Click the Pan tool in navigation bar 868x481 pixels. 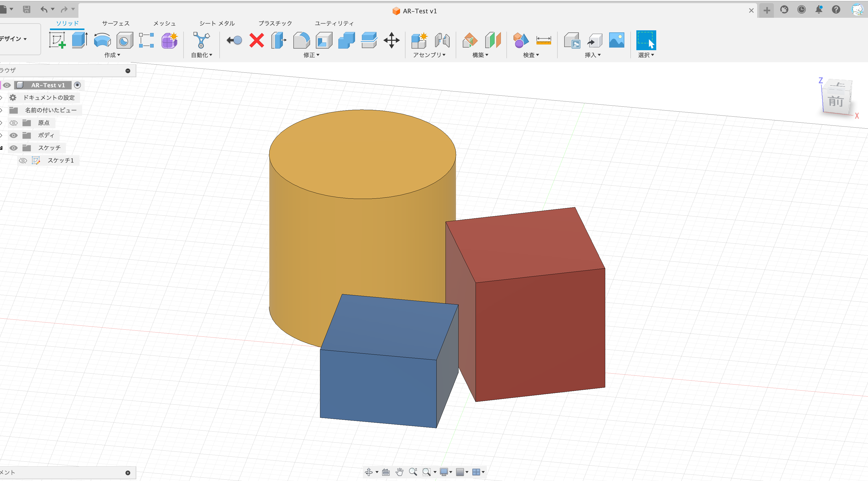[400, 472]
